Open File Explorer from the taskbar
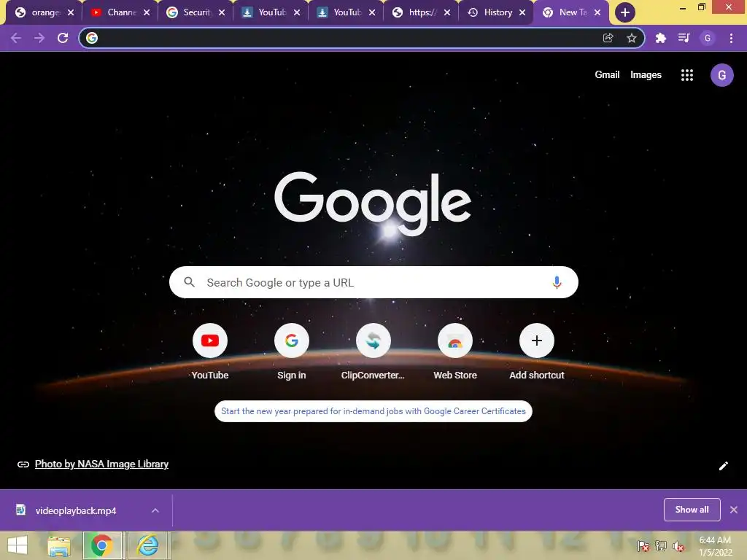Viewport: 747px width, 560px height. coord(59,545)
